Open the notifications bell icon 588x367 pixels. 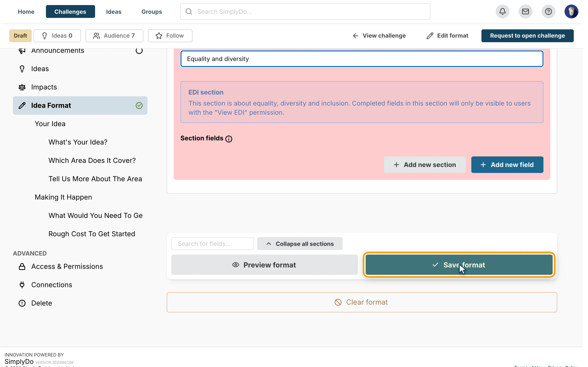[503, 11]
